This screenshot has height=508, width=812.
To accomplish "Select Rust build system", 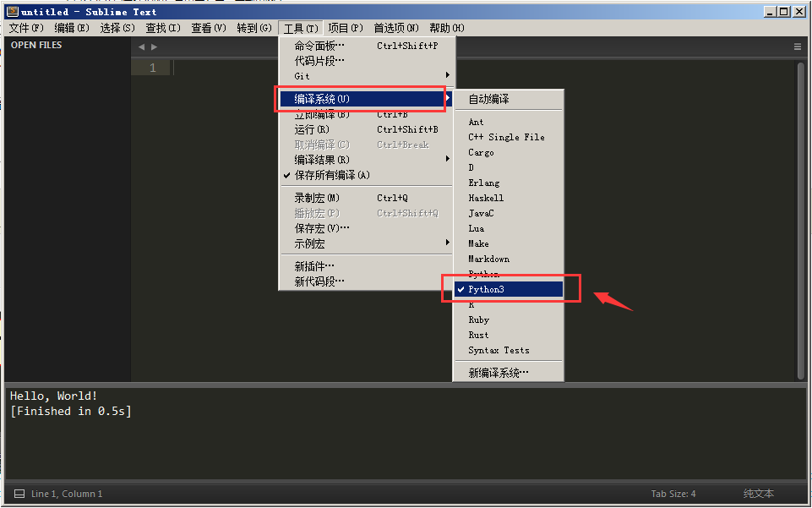I will 509,335.
